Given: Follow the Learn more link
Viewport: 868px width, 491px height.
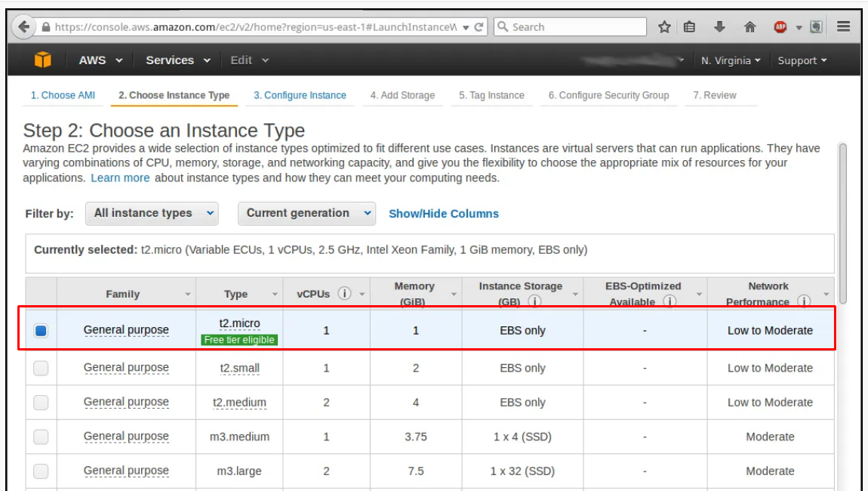Looking at the screenshot, I should click(x=120, y=178).
